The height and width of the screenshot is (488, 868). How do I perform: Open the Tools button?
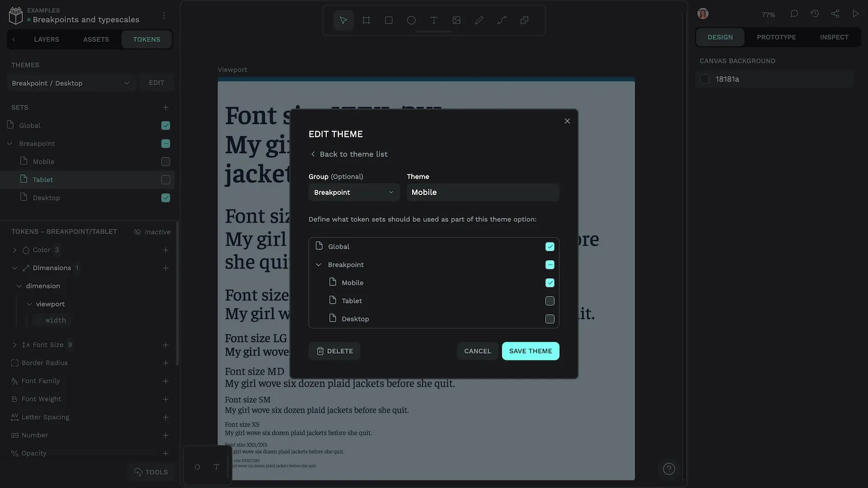[151, 472]
